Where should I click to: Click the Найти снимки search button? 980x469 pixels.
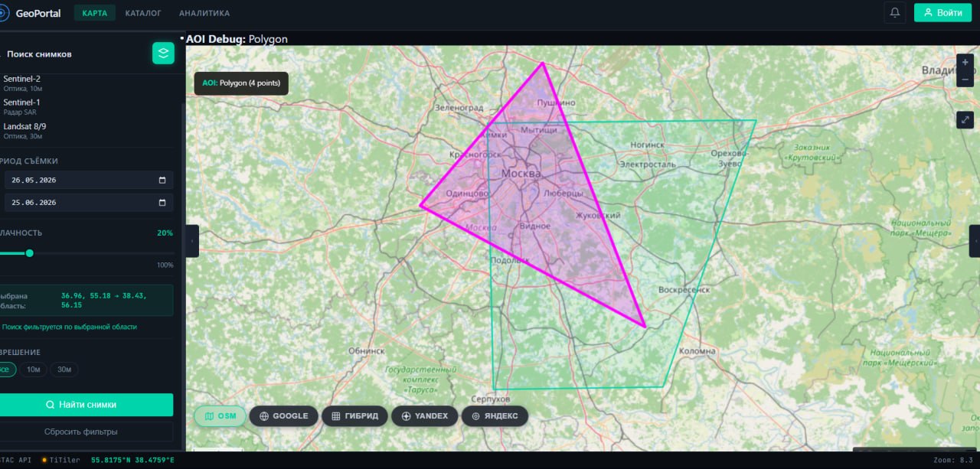[87, 405]
